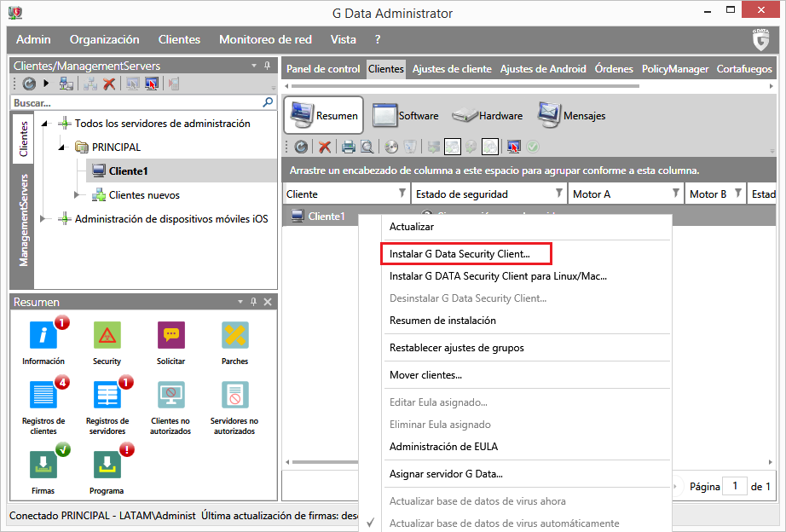This screenshot has width=786, height=532.
Task: Open the Organización menu
Action: click(104, 39)
